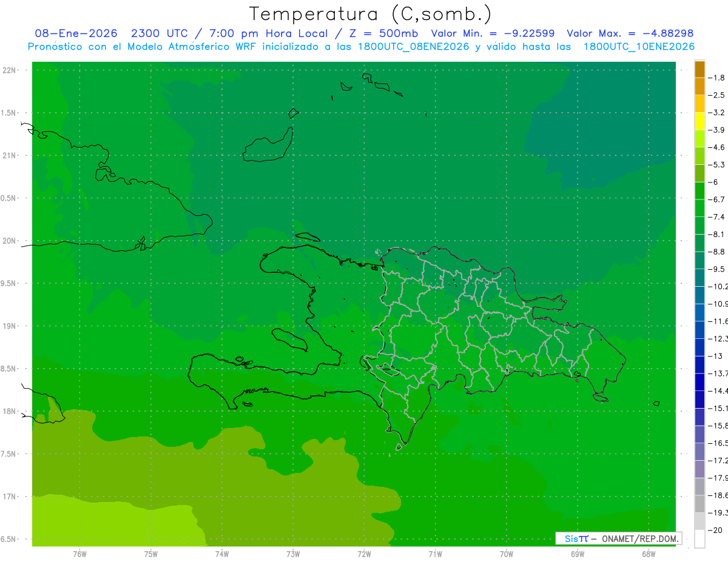
Task: Click the latitude label 21N
Action: [x=10, y=155]
